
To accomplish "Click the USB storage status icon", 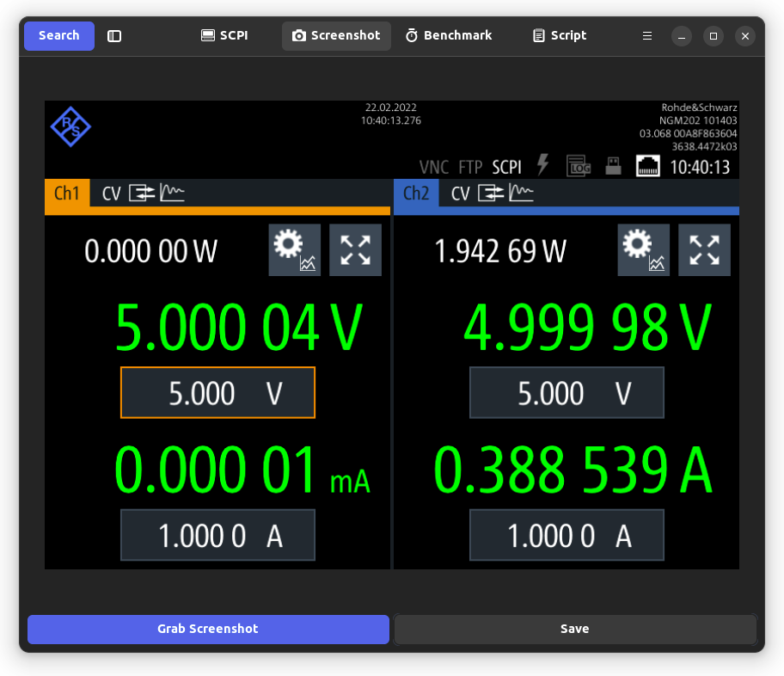I will coord(613,166).
